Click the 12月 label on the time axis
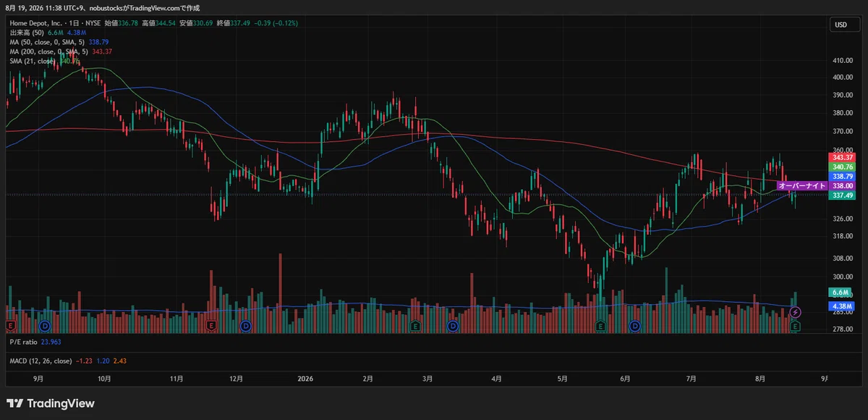Viewport: 868px width, 420px height. [x=236, y=378]
